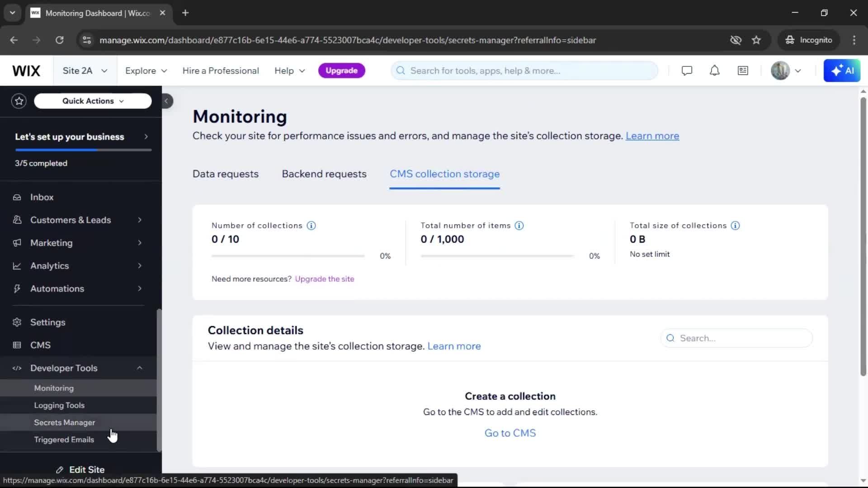This screenshot has width=868, height=488.
Task: Open a new browser tab
Action: coord(185,13)
